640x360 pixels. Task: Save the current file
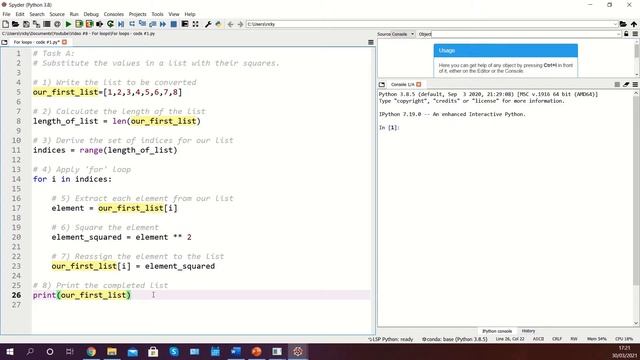tap(26, 24)
